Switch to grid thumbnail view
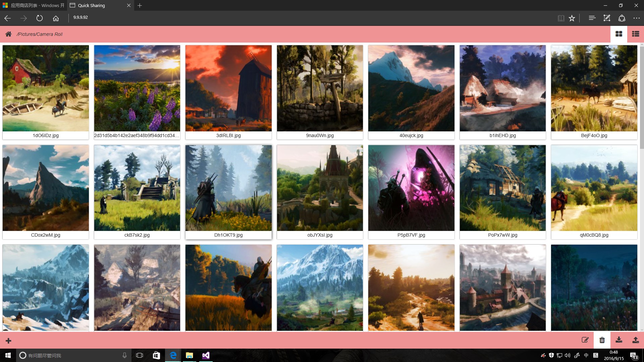 tap(619, 34)
